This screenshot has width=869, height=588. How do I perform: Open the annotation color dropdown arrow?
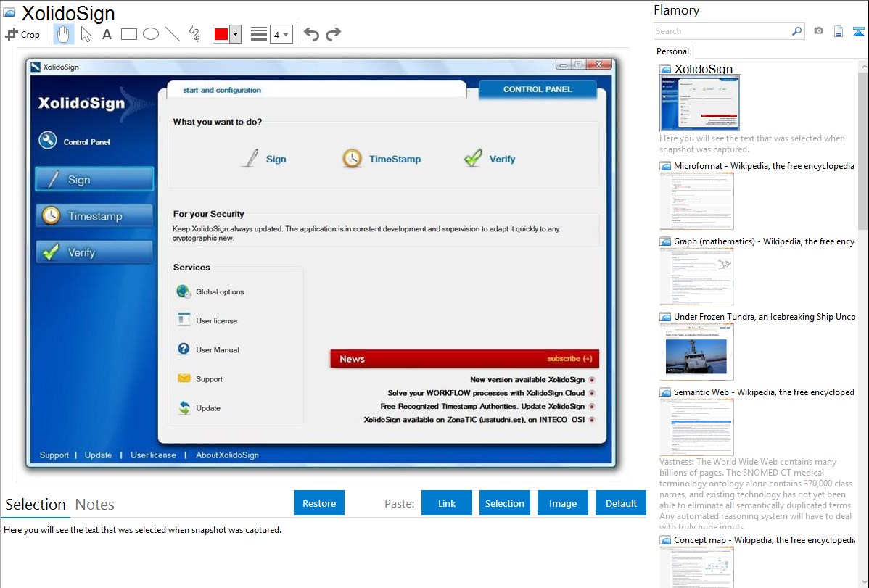(236, 34)
